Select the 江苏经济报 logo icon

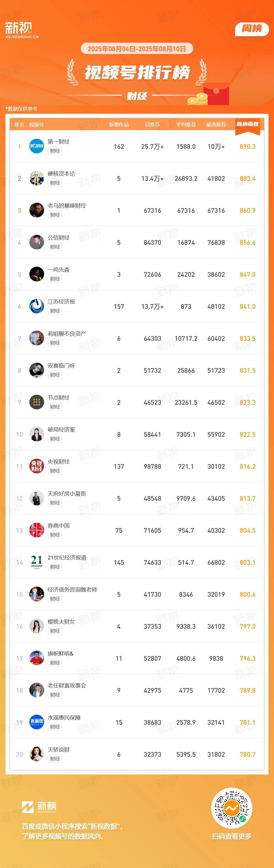click(37, 306)
